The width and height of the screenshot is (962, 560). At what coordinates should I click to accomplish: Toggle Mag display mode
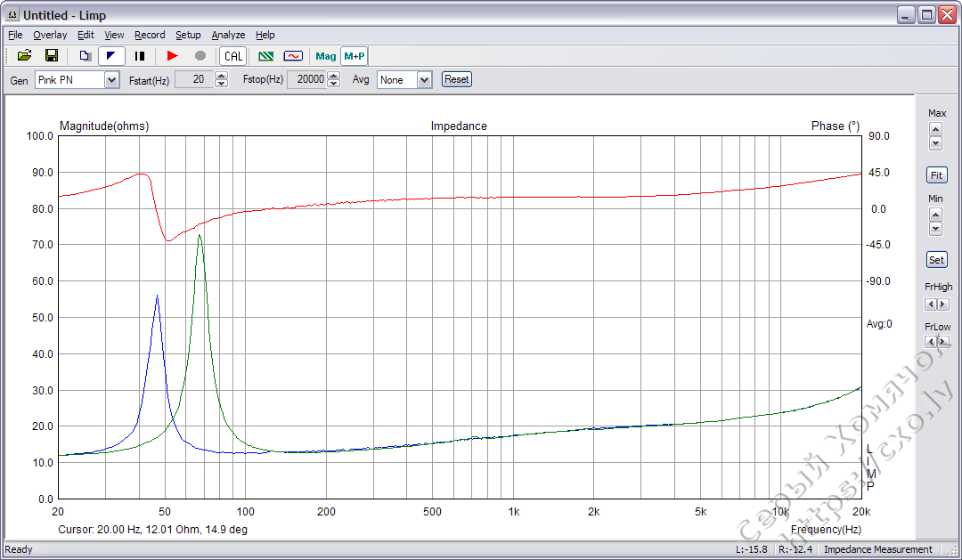pyautogui.click(x=325, y=55)
